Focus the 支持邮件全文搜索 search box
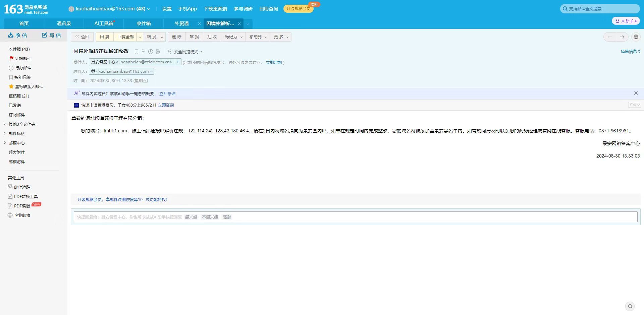The width and height of the screenshot is (644, 315). tap(600, 9)
